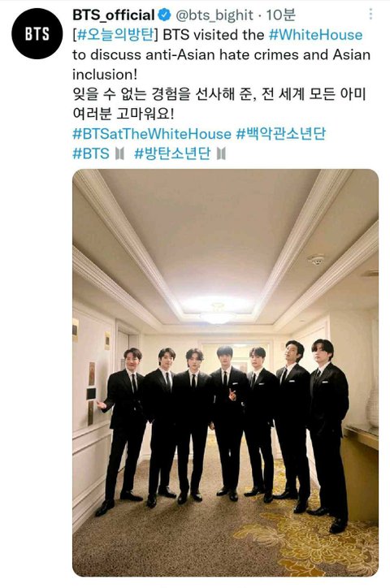Open the BTS profile avatar
Viewport: 390px width, 588px height.
(37, 33)
